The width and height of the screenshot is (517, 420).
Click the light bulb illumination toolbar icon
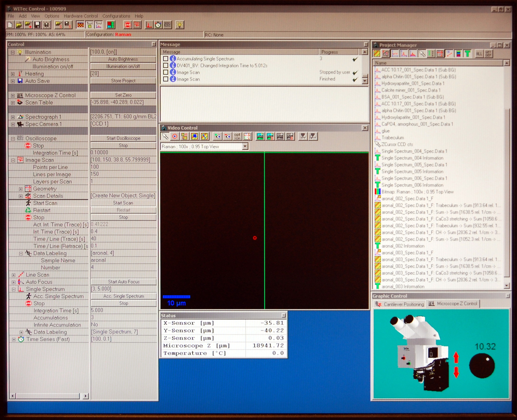click(x=180, y=25)
